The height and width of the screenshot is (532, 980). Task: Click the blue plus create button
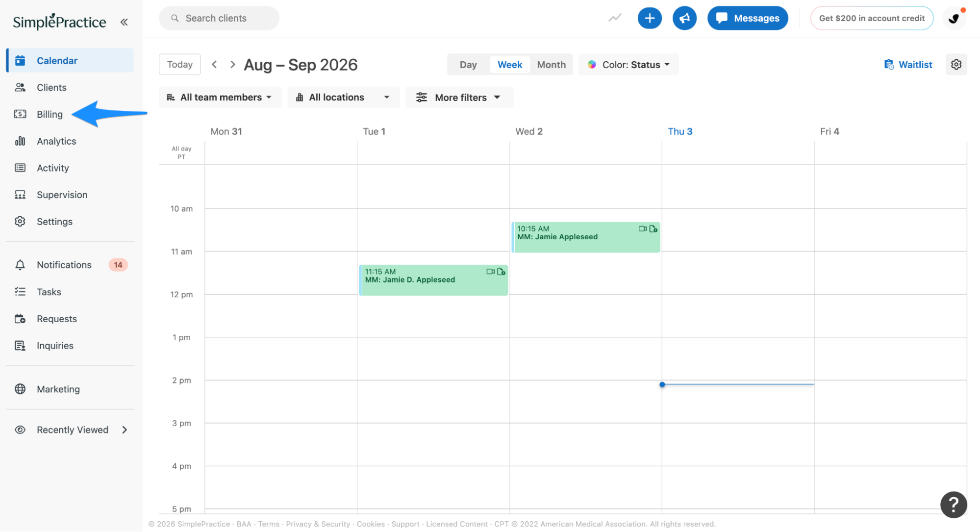tap(650, 18)
